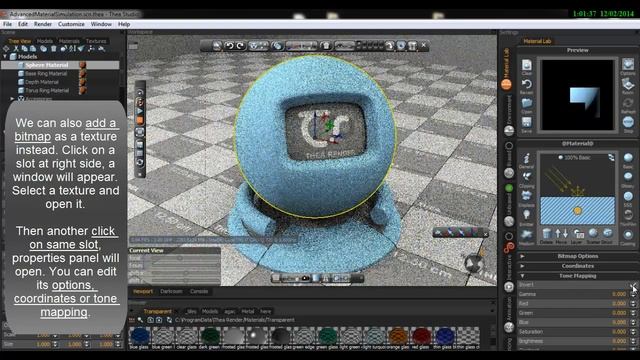Switch to the Console tab

199,291
